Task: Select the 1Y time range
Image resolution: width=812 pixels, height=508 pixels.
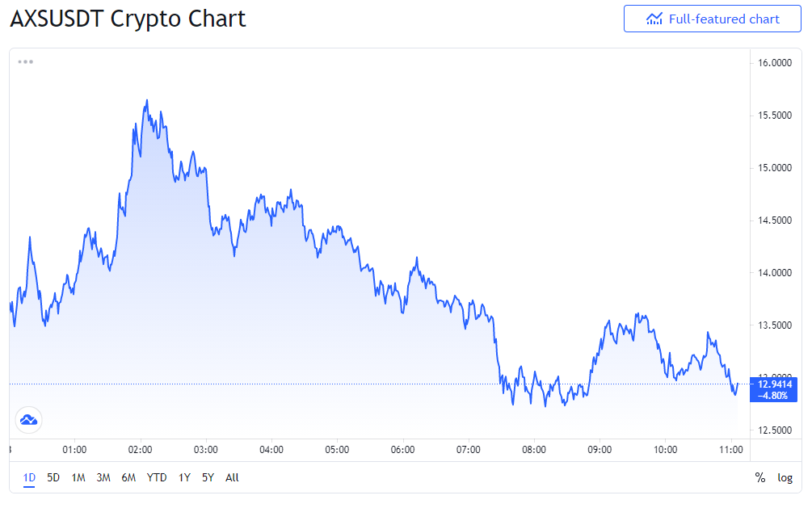Action: click(184, 477)
